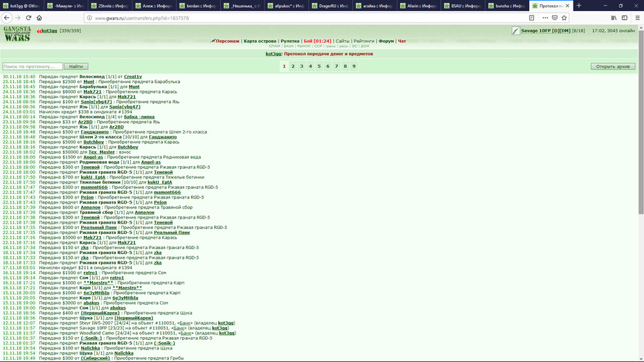Image resolution: width=644 pixels, height=362 pixels.
Task: Open the Форум menu link
Action: (x=386, y=41)
